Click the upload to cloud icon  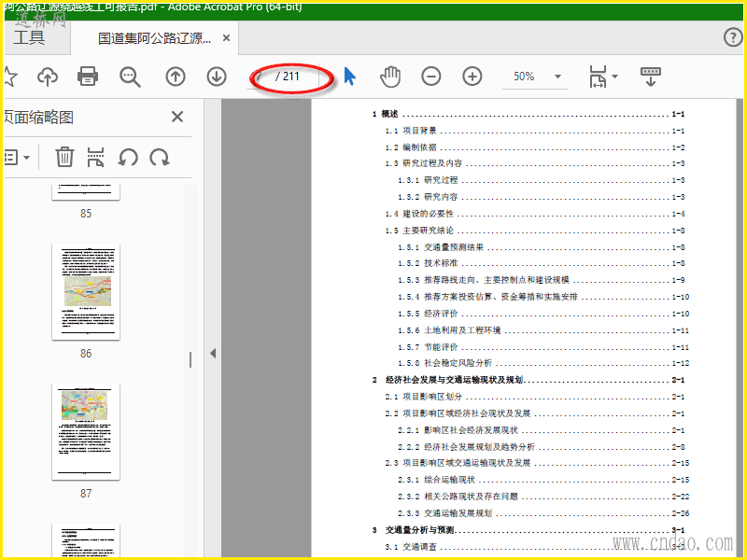(48, 77)
